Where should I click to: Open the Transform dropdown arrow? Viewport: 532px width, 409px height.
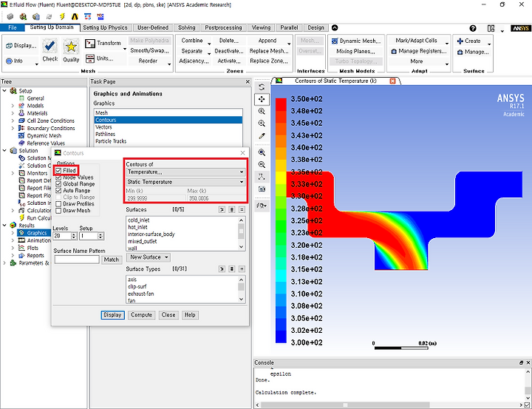pos(125,49)
